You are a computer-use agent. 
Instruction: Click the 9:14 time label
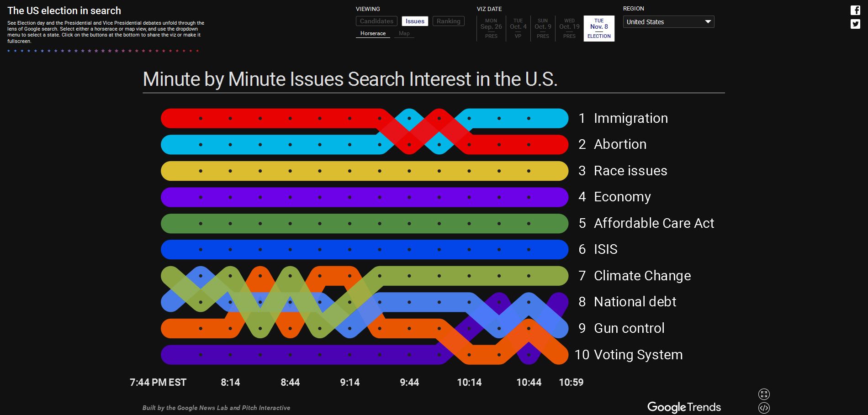tap(349, 383)
